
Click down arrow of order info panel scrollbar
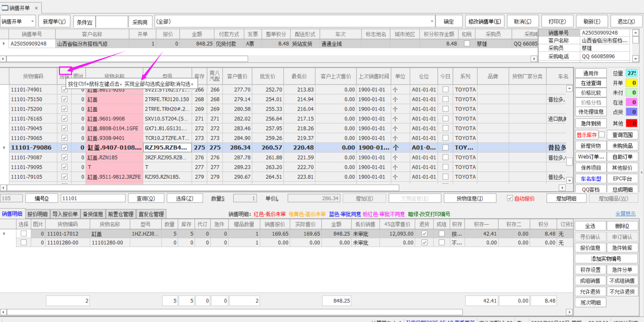(x=636, y=59)
